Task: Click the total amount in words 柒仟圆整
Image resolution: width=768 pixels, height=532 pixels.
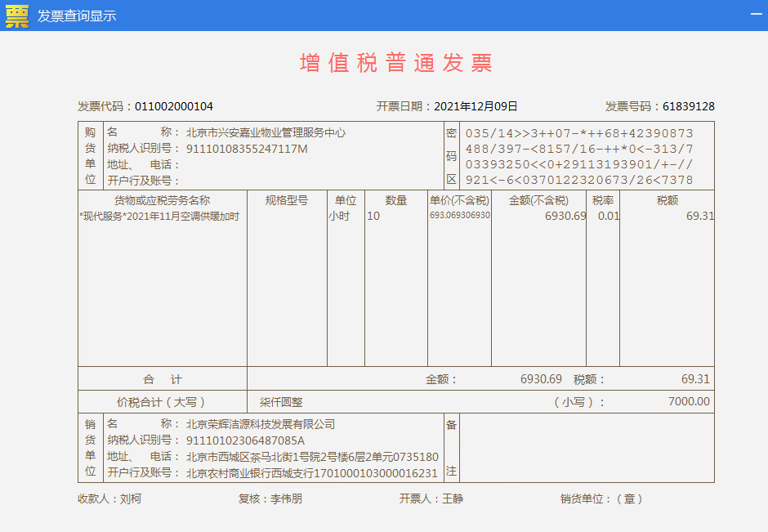Action: (281, 402)
